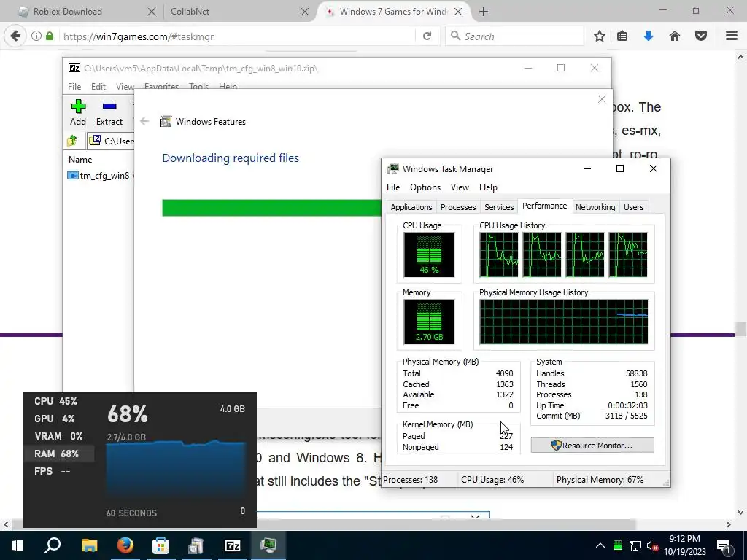Open the Windows Start menu
The width and height of the screenshot is (747, 560).
coord(18,545)
